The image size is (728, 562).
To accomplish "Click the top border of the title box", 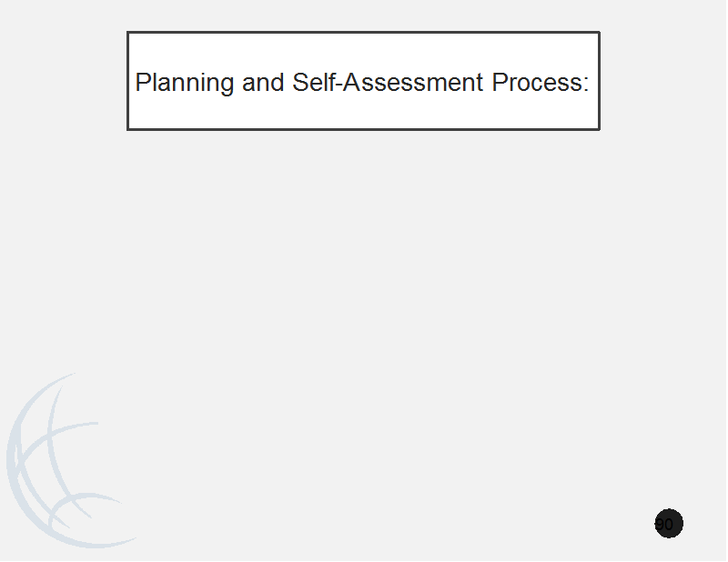I will pos(363,33).
